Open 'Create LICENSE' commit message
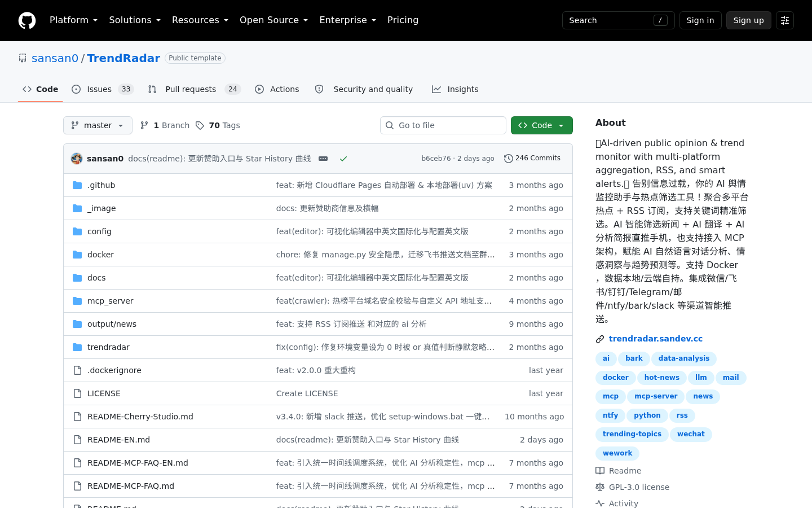The height and width of the screenshot is (508, 812). pyautogui.click(x=307, y=393)
